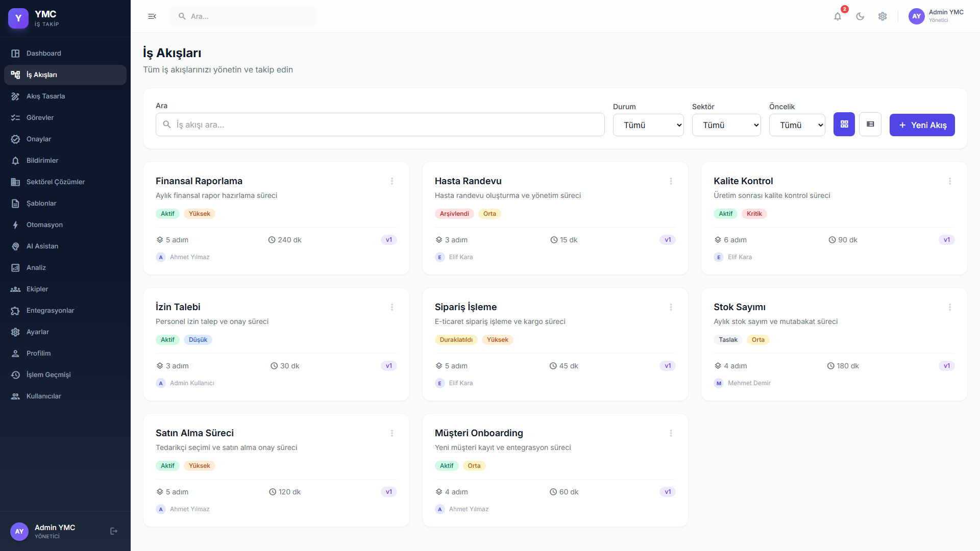Open İzin Talebi card options menu

point(392,307)
